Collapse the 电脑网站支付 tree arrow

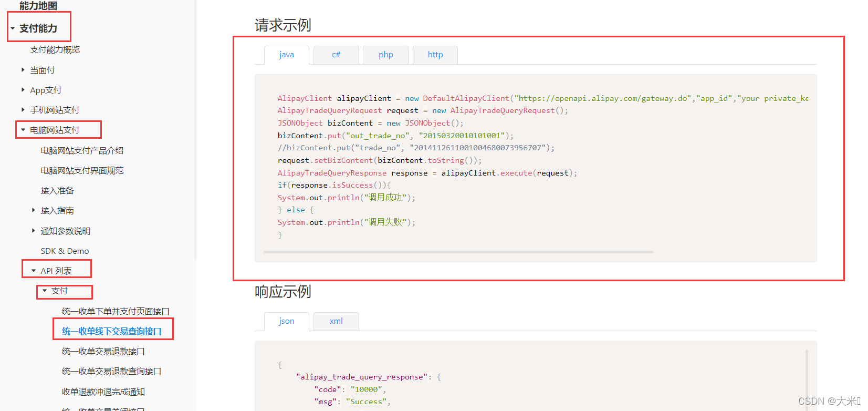23,130
